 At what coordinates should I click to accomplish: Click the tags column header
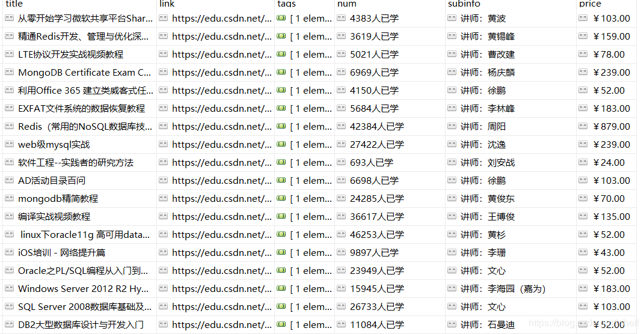point(305,4)
